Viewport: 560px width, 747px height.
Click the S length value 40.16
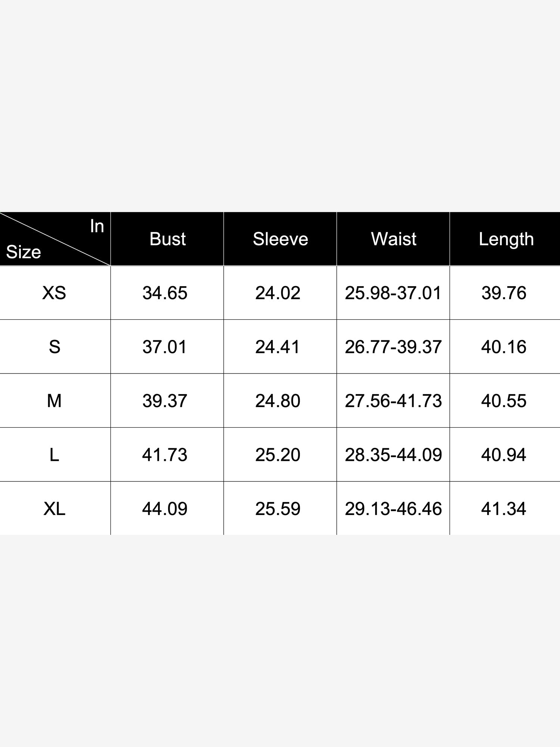pyautogui.click(x=504, y=347)
